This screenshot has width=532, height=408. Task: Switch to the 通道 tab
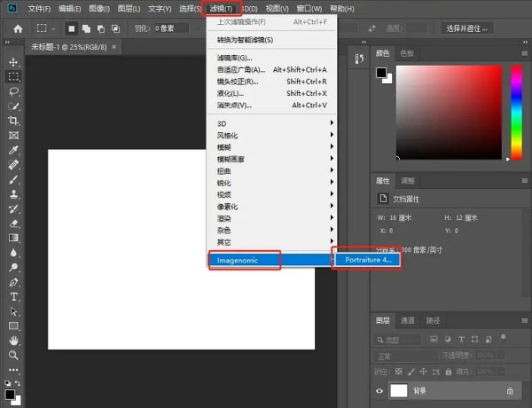pos(407,320)
